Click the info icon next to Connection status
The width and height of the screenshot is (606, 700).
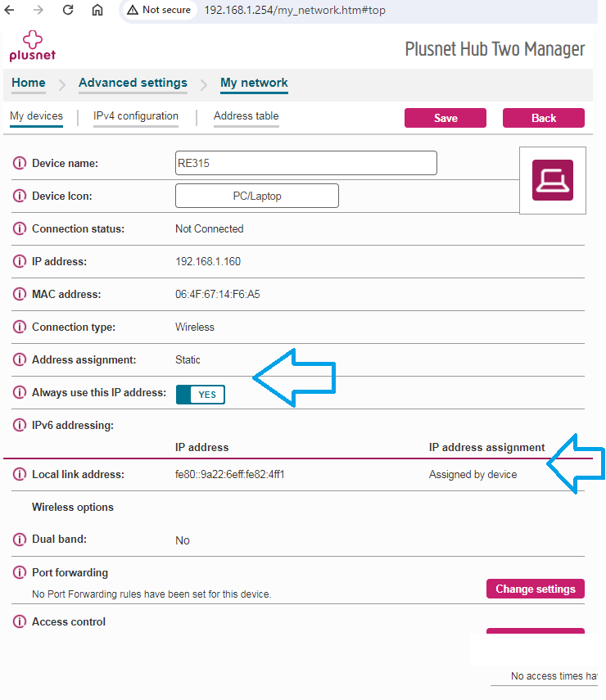[x=19, y=228]
